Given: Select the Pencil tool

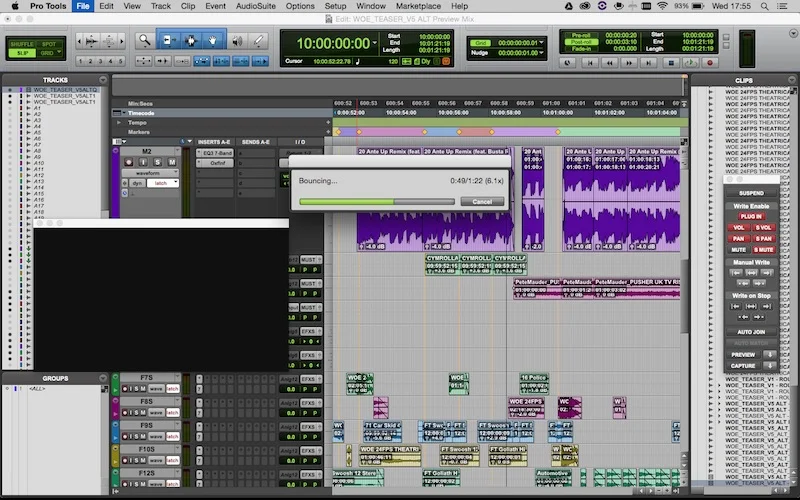Looking at the screenshot, I should click(x=259, y=41).
